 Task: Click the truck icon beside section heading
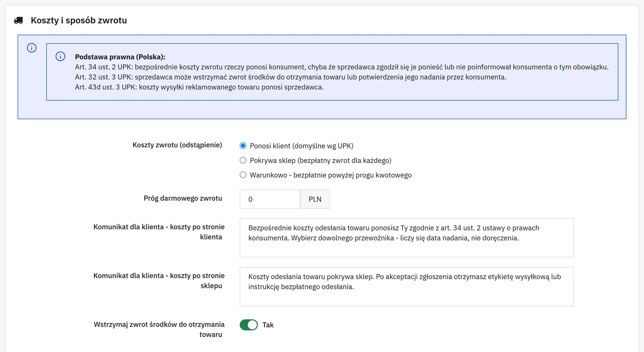[19, 21]
